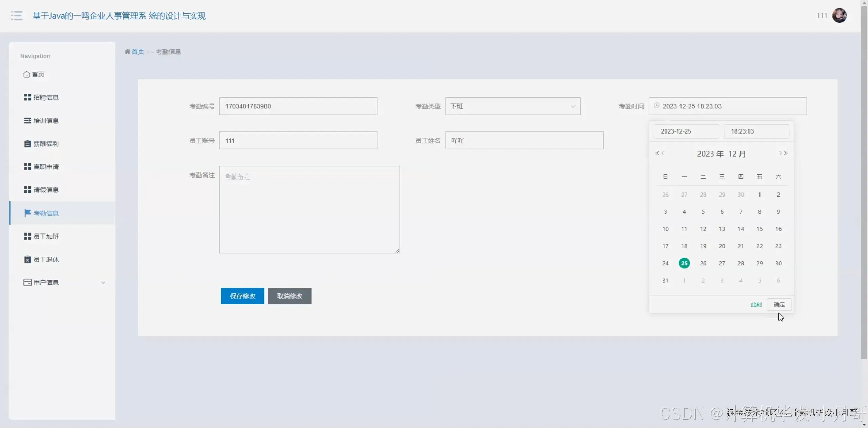Expand the 用户信息 submenu chevron
The height and width of the screenshot is (428, 868).
click(x=103, y=282)
